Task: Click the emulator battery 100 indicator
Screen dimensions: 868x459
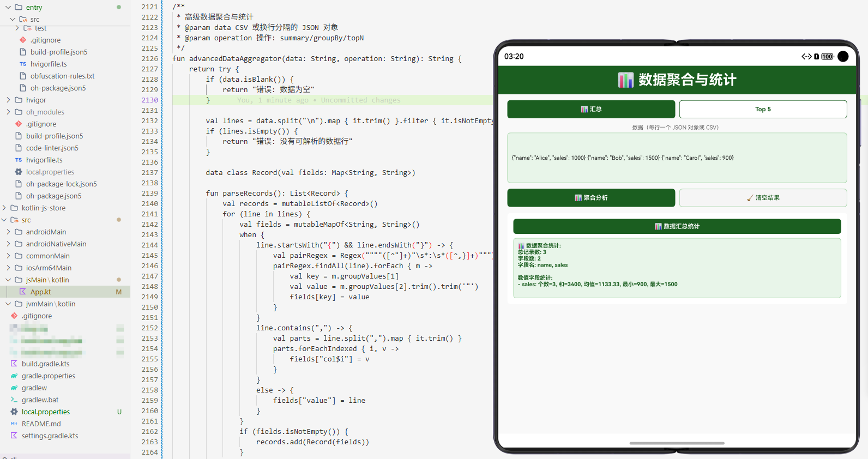Action: click(x=828, y=57)
